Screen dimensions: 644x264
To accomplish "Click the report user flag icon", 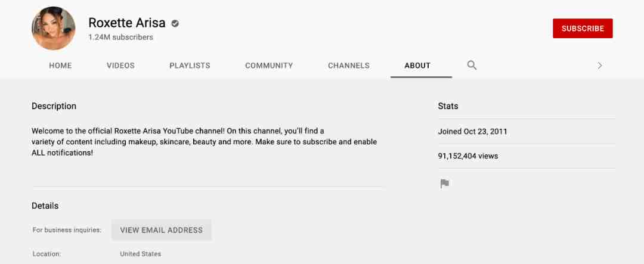I will 444,184.
